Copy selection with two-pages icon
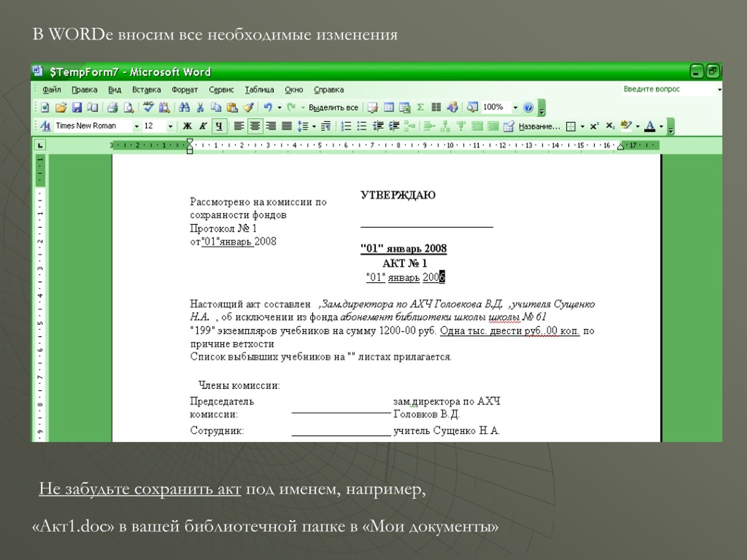The height and width of the screenshot is (560, 747). (216, 107)
